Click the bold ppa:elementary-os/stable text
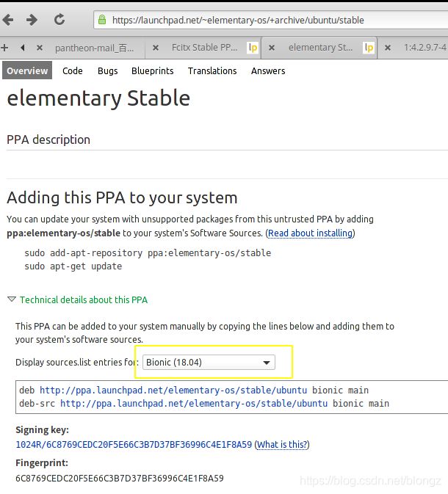The image size is (448, 494). click(x=63, y=233)
